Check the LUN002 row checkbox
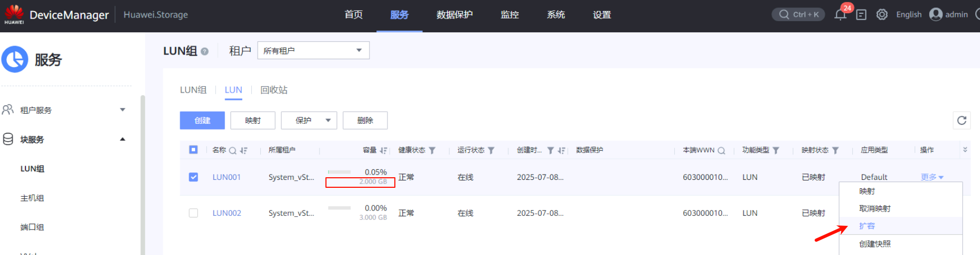This screenshot has width=980, height=255. [x=193, y=213]
